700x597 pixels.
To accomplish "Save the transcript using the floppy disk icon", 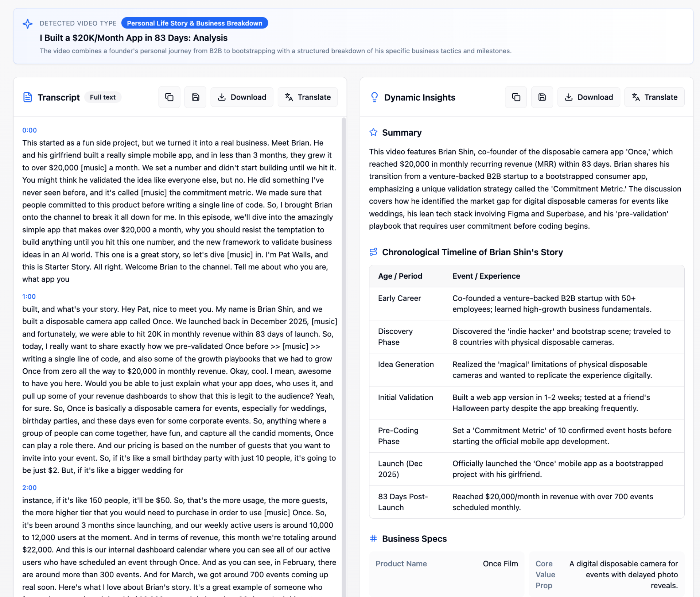I will tap(195, 97).
